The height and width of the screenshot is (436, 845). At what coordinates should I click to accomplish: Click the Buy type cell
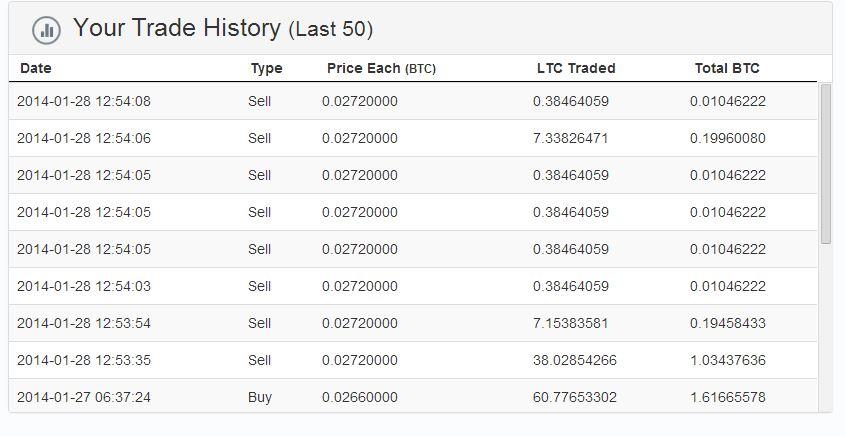click(259, 397)
